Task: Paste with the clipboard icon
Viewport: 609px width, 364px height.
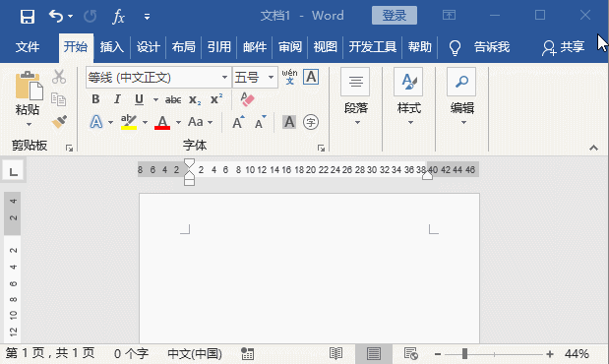Action: coord(29,85)
